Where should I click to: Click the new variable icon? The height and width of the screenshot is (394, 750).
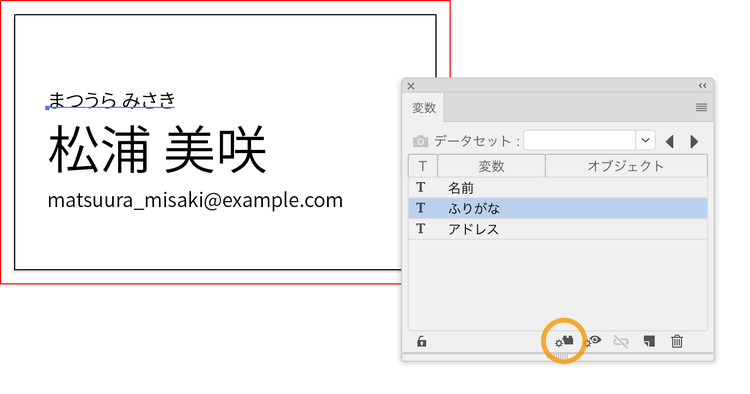pos(649,341)
